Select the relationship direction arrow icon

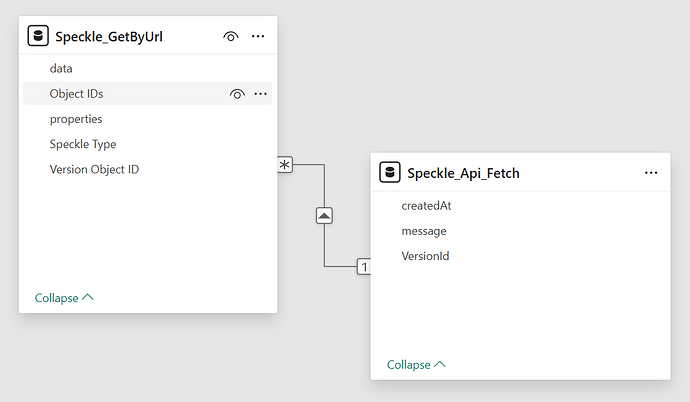point(324,216)
